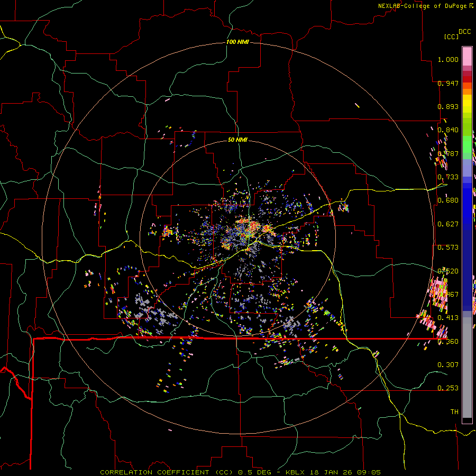Click the [CC] legend unit label
This screenshot has width=476, height=476.
click(x=451, y=36)
